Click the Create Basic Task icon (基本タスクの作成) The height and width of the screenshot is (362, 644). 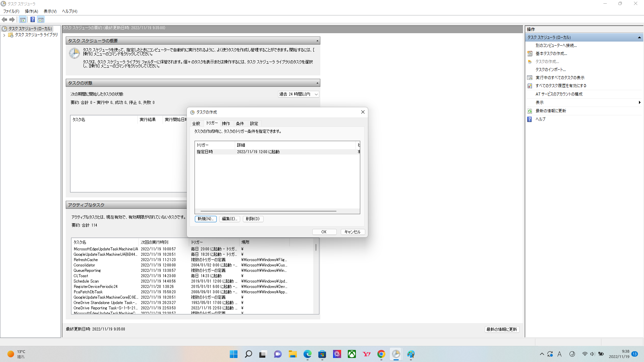530,54
